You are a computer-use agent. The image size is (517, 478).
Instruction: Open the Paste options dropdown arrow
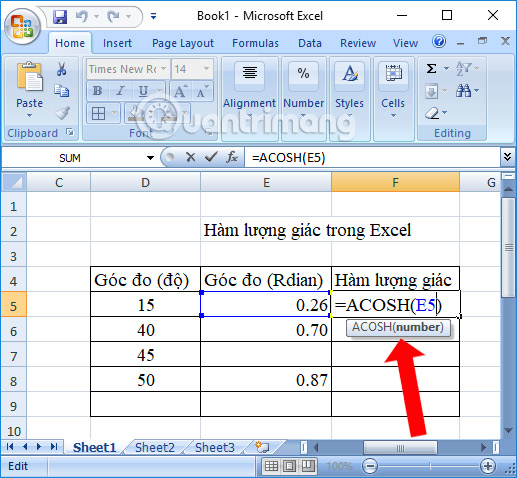29,116
